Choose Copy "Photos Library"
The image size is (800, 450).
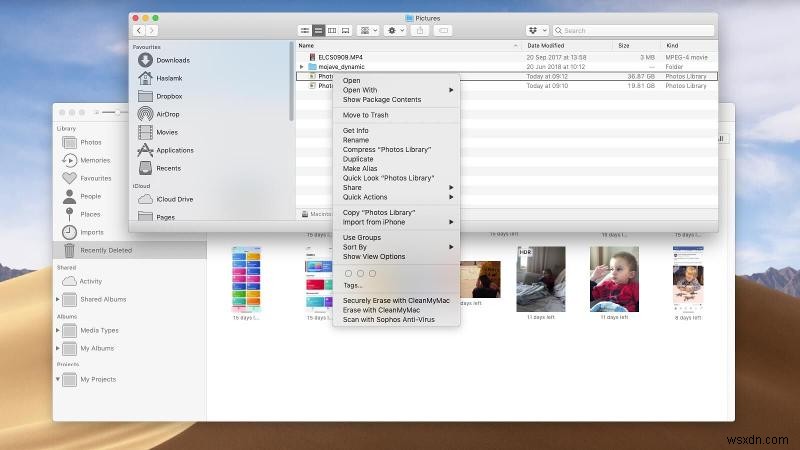click(x=396, y=212)
